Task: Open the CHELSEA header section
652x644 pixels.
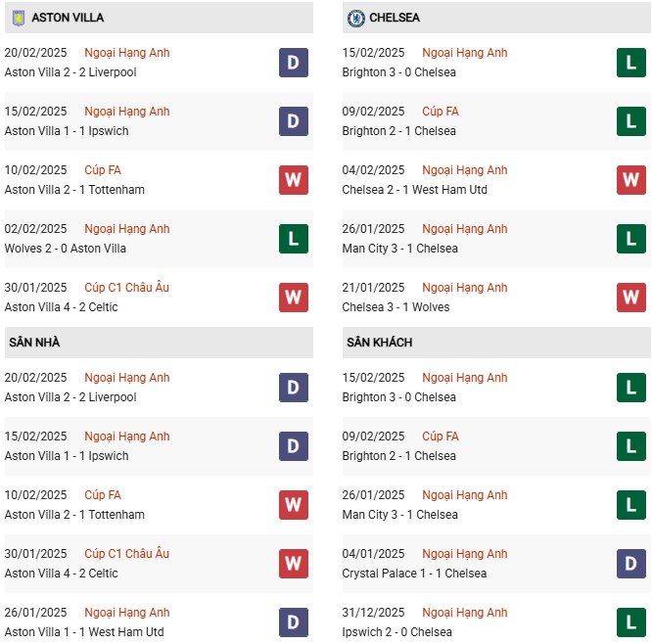Action: coord(395,18)
